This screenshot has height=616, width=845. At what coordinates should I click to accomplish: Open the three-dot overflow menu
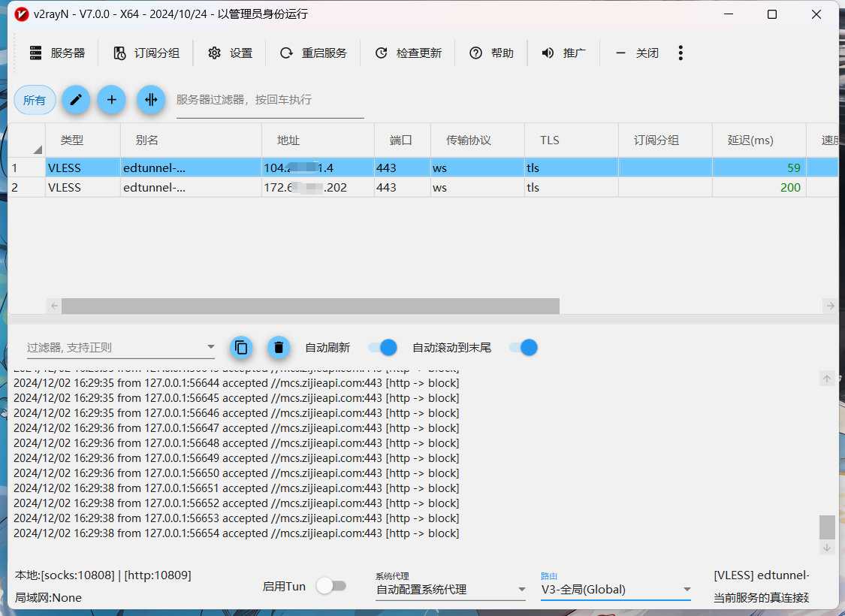tap(681, 53)
